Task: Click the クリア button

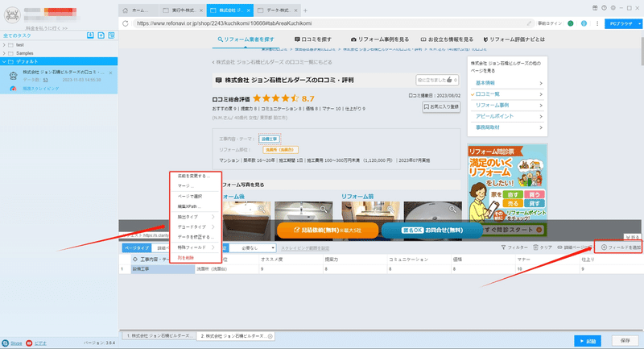Action: pos(542,247)
